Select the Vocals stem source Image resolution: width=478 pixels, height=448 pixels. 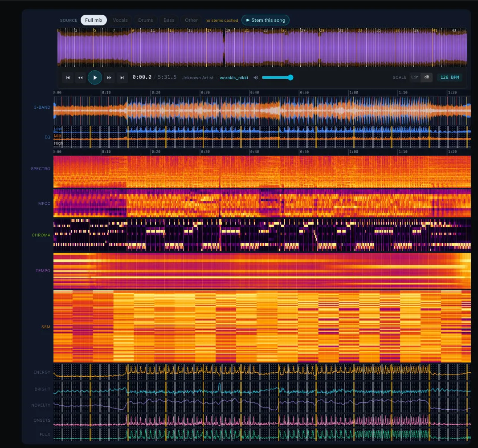(120, 20)
